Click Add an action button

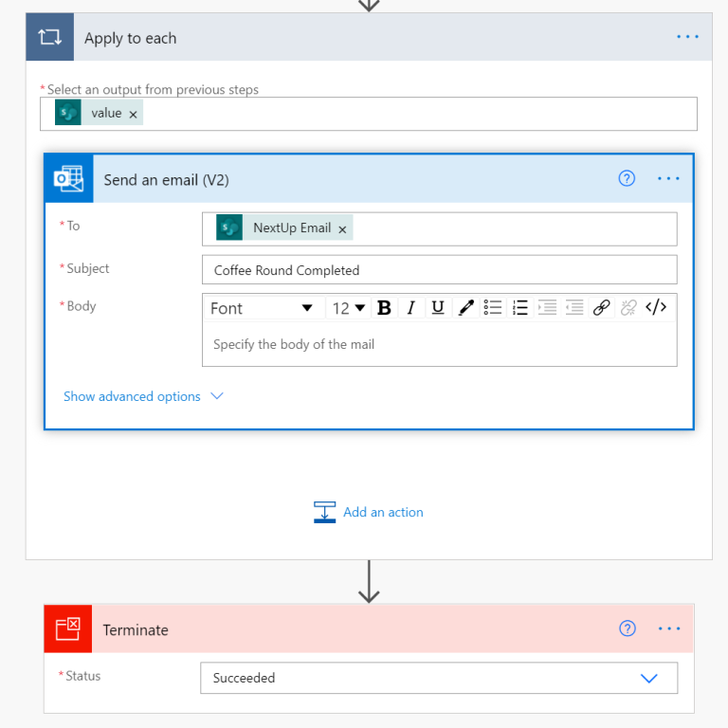click(x=369, y=512)
